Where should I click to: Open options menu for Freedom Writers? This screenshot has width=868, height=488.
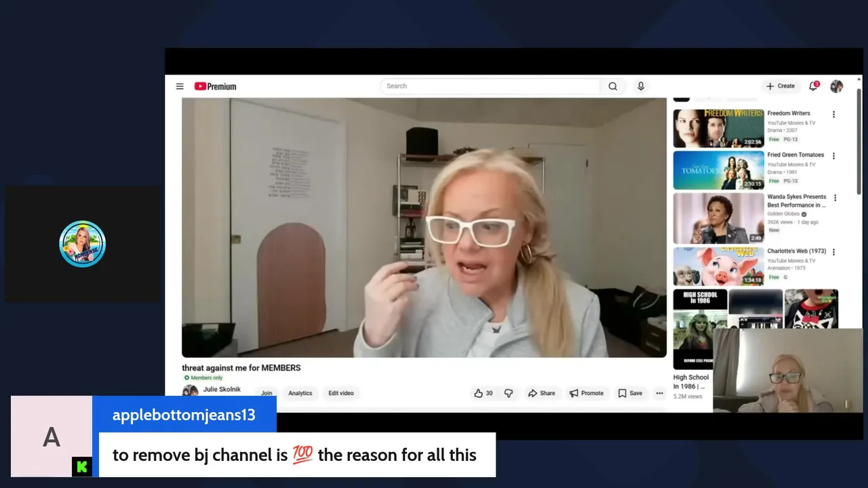833,115
